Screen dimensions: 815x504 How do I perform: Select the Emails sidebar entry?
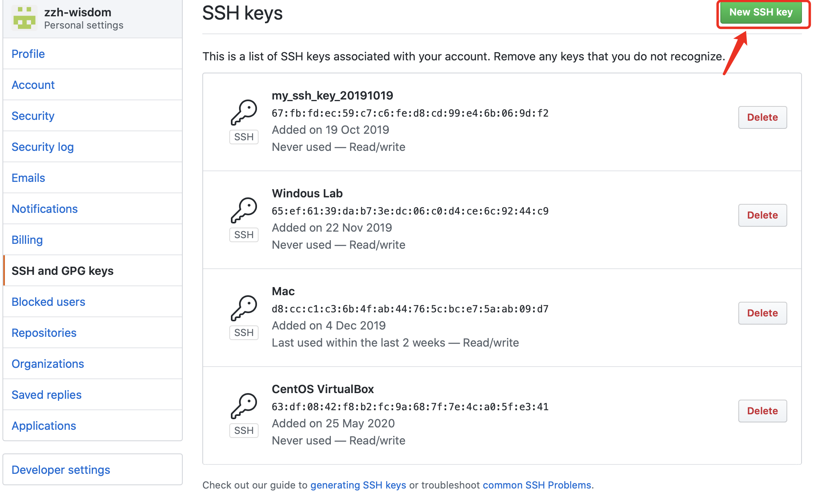pyautogui.click(x=28, y=178)
